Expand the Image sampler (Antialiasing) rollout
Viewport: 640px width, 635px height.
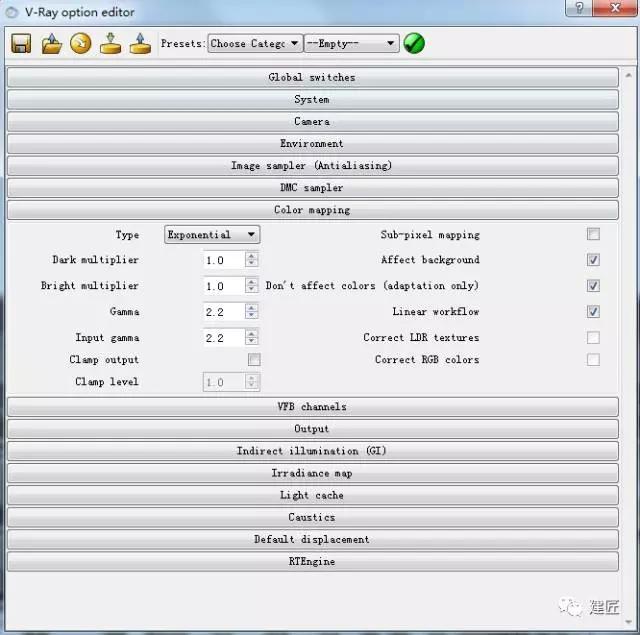tap(313, 165)
